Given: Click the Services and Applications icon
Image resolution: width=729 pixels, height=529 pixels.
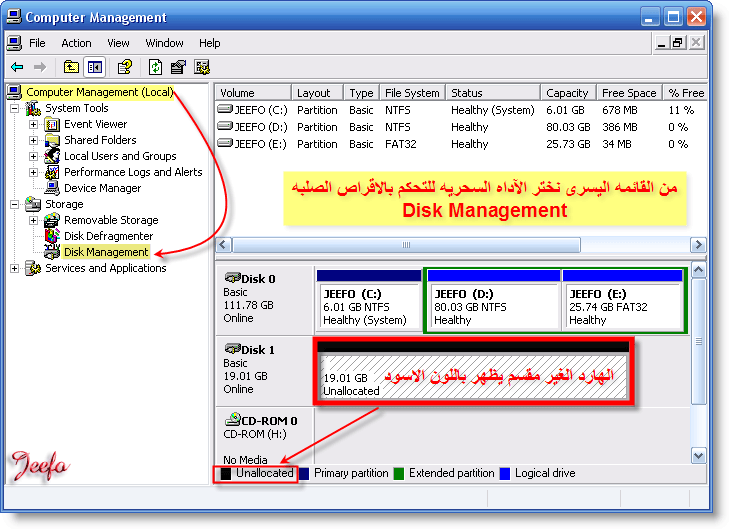Looking at the screenshot, I should pyautogui.click(x=33, y=268).
